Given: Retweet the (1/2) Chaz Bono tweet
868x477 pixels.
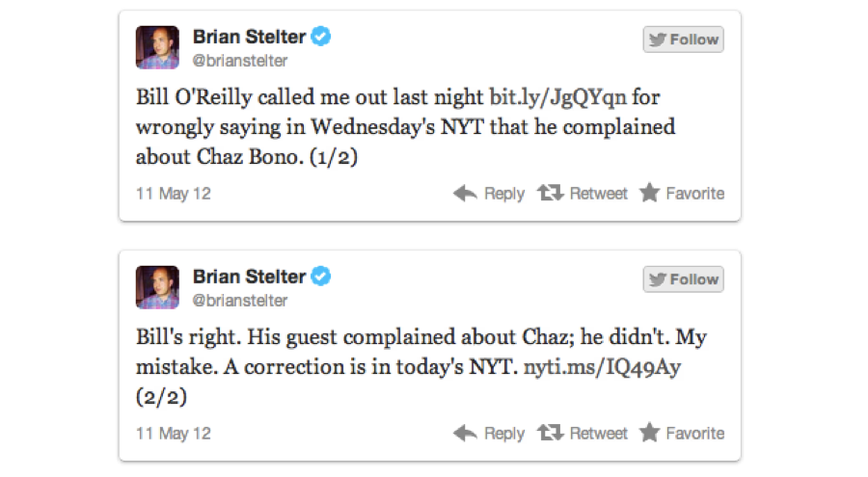Looking at the screenshot, I should coord(583,194).
